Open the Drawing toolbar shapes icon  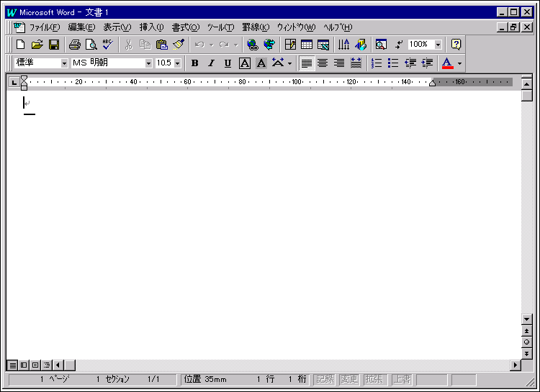(360, 45)
